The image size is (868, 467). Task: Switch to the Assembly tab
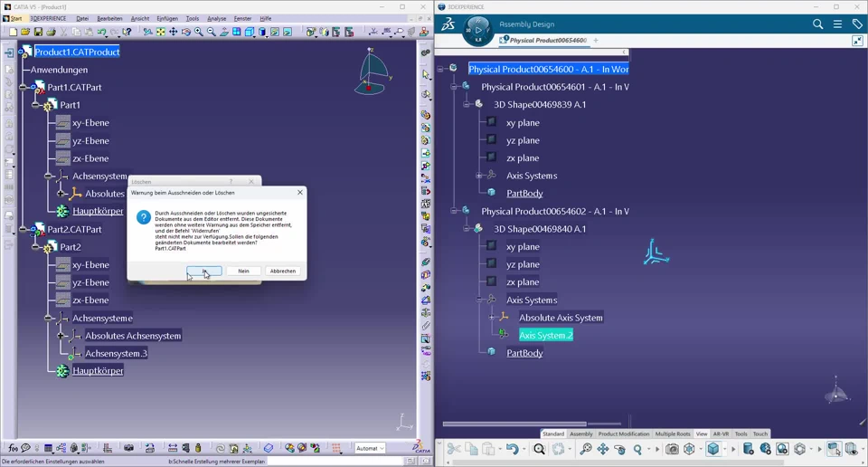coord(581,434)
